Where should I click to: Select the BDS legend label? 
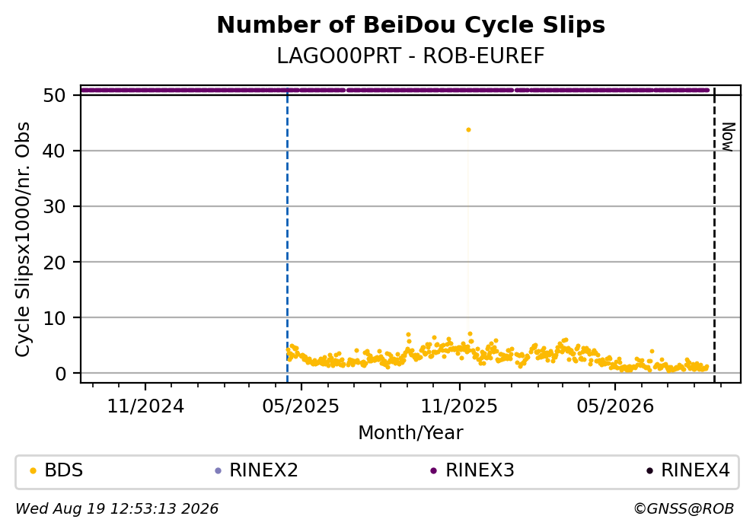pyautogui.click(x=64, y=470)
